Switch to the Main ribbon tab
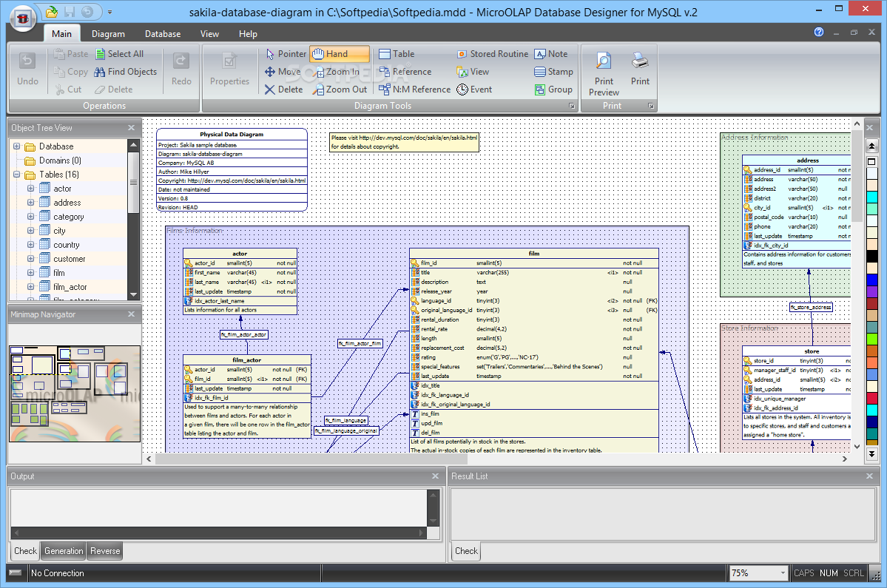The width and height of the screenshot is (887, 588). 61,34
